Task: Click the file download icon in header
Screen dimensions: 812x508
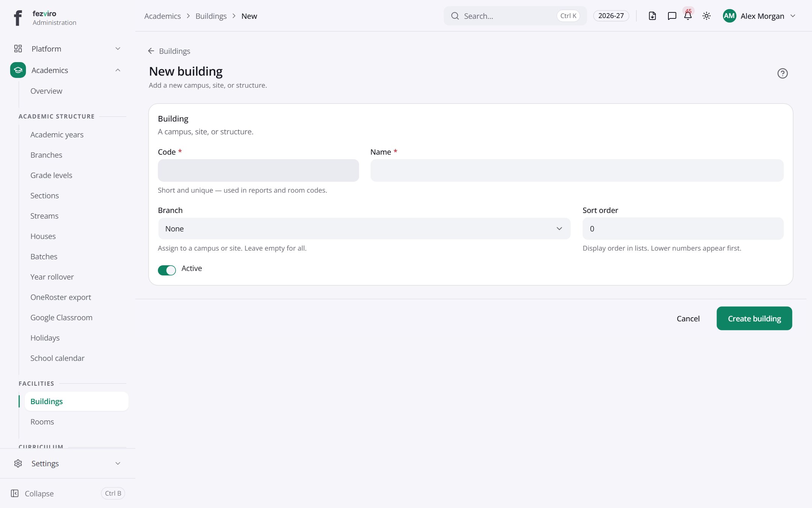Action: 652,16
